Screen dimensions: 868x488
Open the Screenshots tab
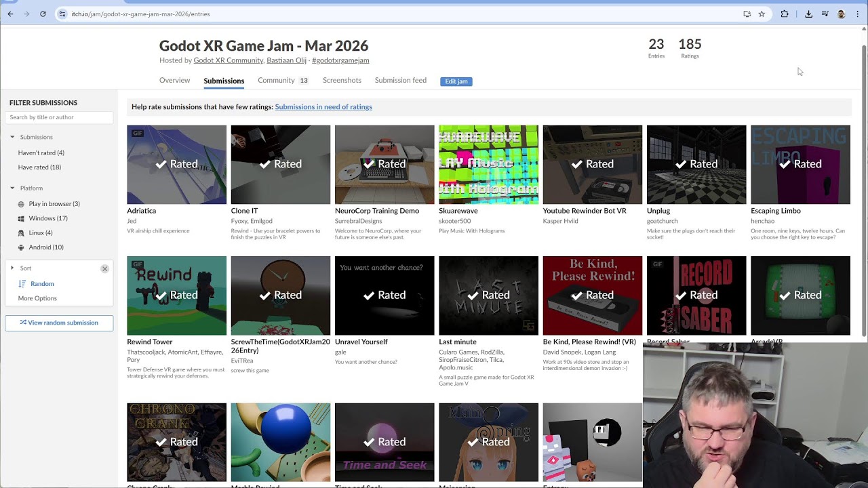pos(342,81)
